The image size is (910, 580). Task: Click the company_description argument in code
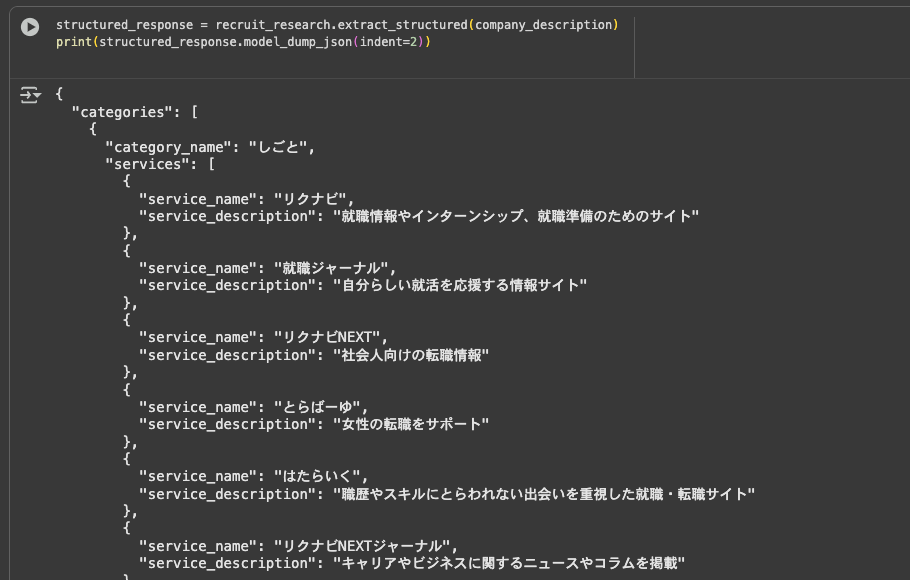[x=543, y=25]
